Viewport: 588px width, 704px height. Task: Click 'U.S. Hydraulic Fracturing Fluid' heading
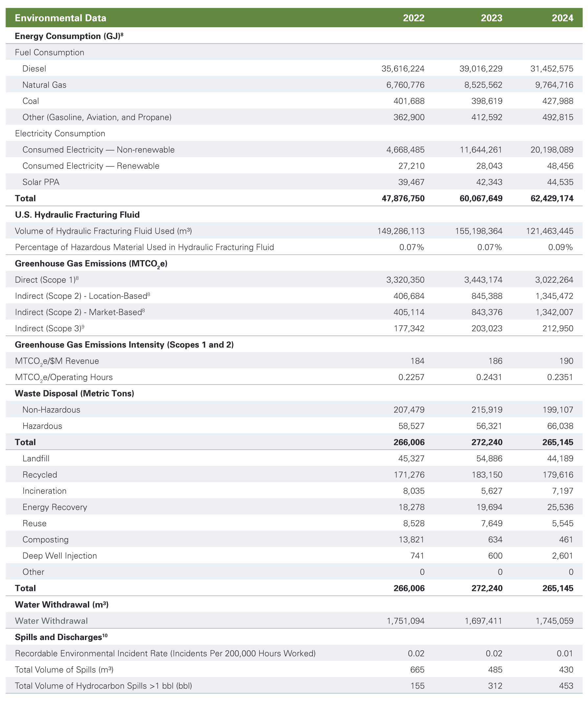77,214
